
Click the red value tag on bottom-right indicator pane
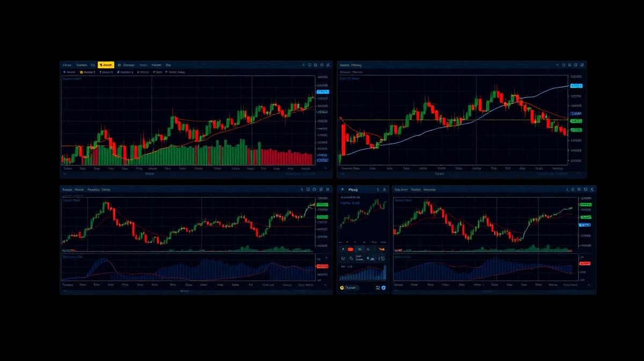pyautogui.click(x=585, y=263)
